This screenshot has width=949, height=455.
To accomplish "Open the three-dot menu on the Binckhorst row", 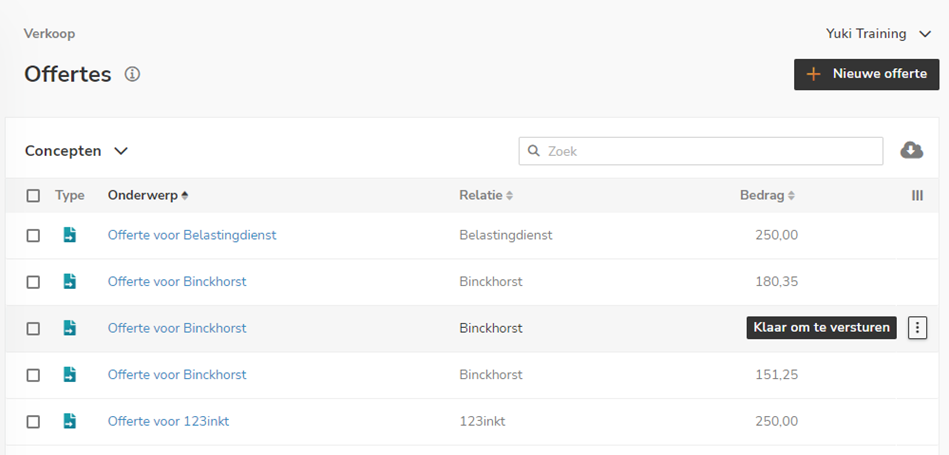I will click(918, 328).
